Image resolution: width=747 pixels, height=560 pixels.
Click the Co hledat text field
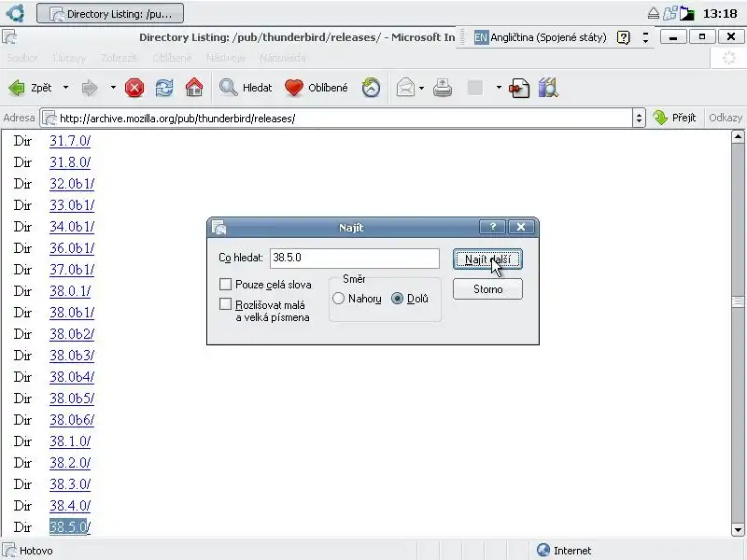click(x=355, y=259)
